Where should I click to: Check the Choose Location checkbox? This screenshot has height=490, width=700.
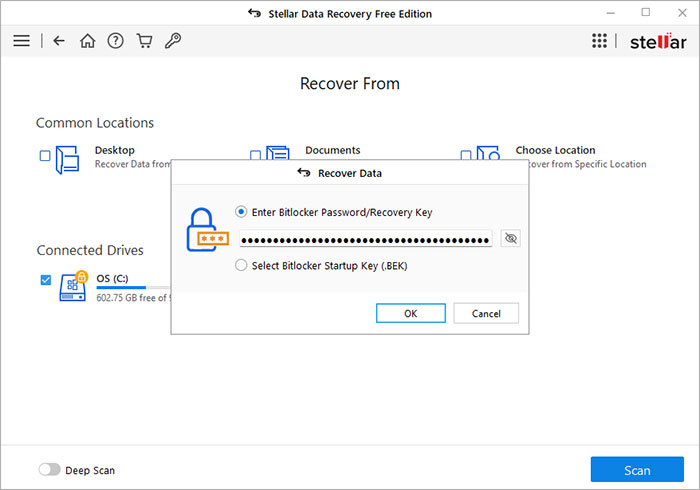point(466,155)
